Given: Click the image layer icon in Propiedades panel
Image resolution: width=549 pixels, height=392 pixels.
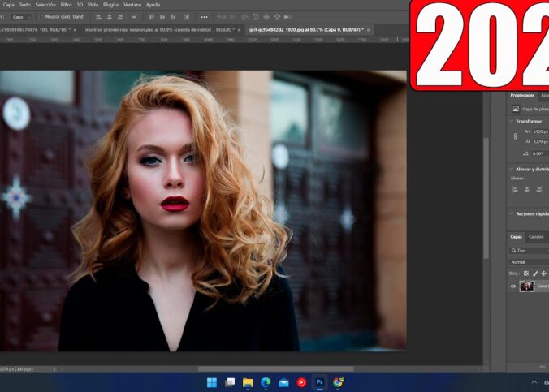Looking at the screenshot, I should point(516,109).
